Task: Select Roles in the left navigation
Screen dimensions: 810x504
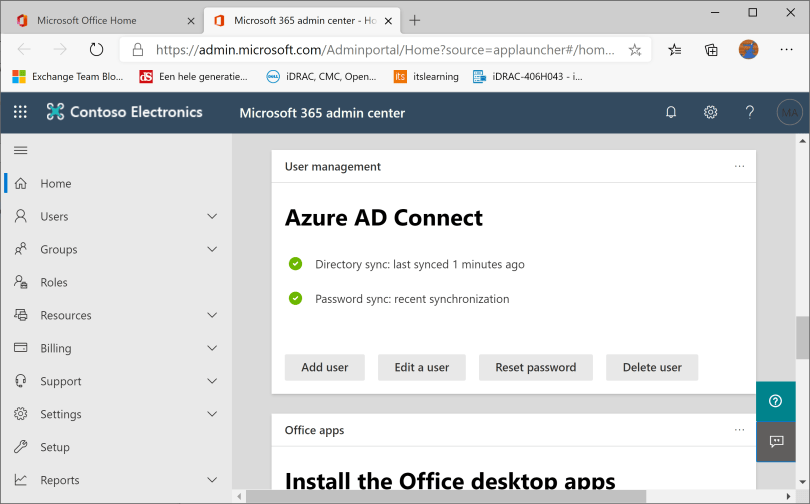Action: [54, 282]
